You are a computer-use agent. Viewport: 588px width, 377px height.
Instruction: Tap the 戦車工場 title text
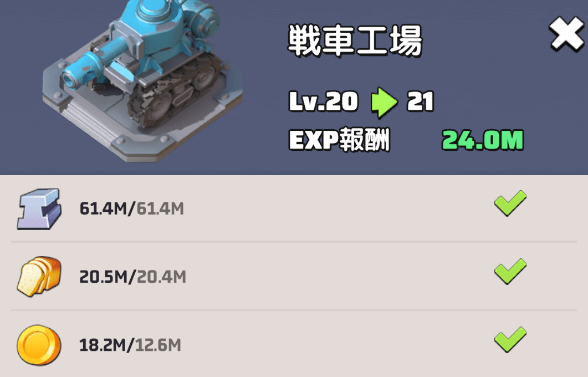click(x=355, y=40)
